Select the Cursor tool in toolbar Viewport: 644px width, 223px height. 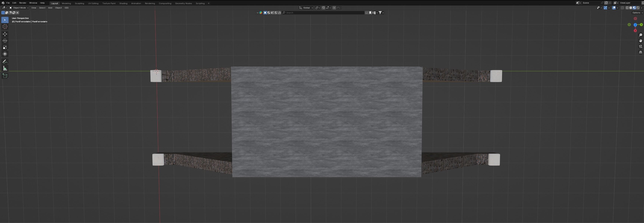pos(5,27)
